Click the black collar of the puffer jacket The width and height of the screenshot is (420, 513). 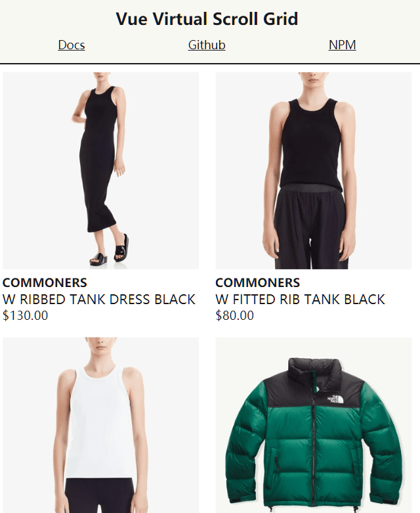[x=314, y=367]
